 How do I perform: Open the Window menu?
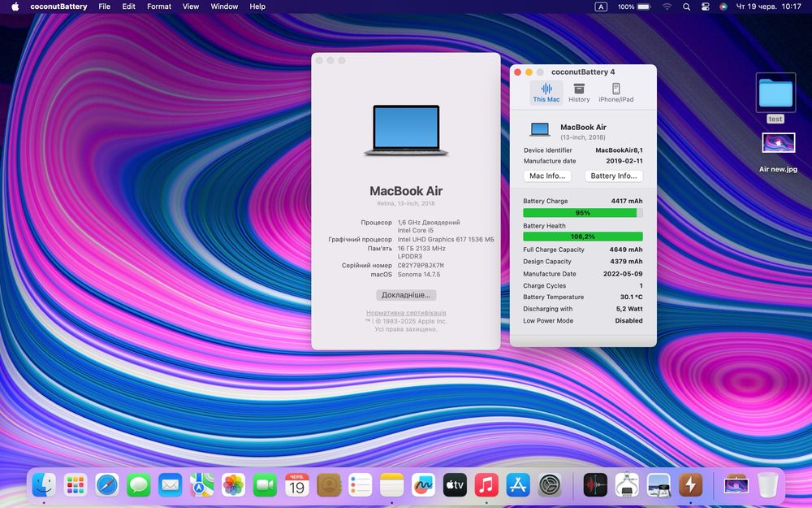tap(224, 7)
